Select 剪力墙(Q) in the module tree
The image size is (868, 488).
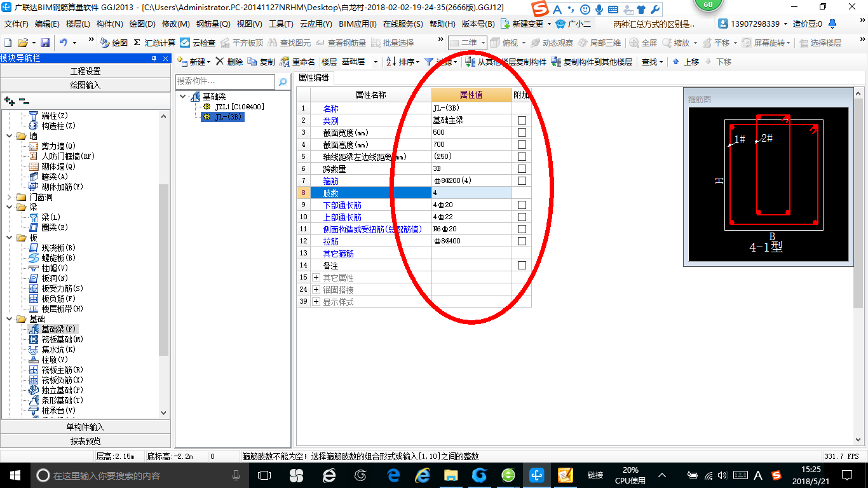(58, 146)
